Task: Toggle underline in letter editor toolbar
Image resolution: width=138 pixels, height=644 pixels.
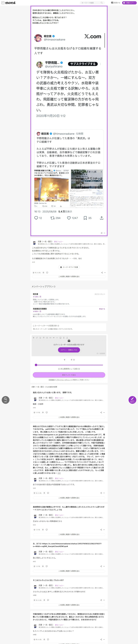Action: [x=40, y=338]
